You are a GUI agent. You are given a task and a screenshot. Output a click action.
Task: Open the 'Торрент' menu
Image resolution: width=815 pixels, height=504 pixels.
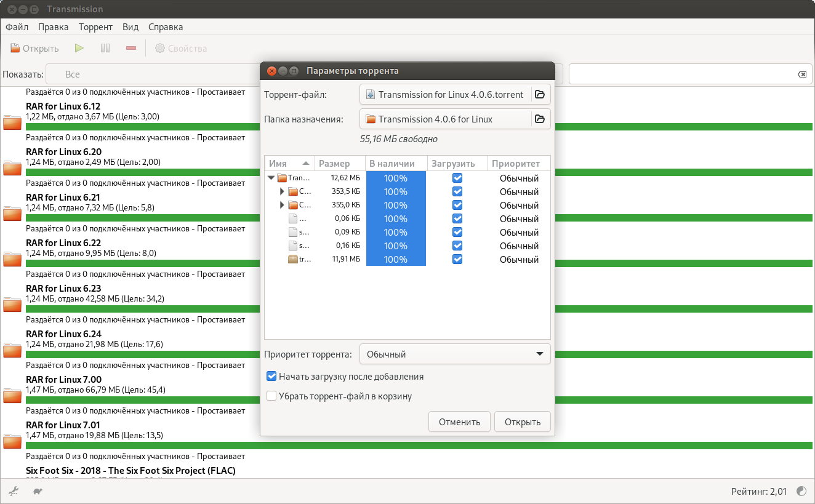[95, 27]
